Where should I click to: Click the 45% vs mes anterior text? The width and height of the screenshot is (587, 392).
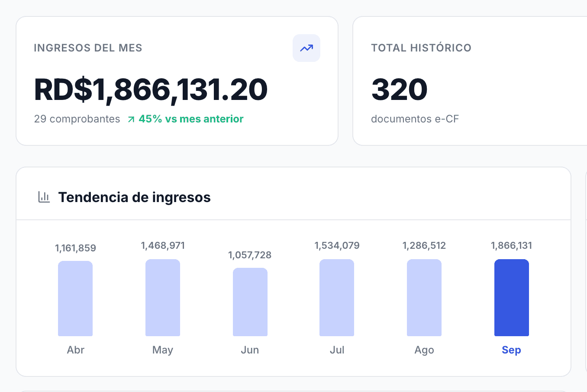[x=191, y=119]
